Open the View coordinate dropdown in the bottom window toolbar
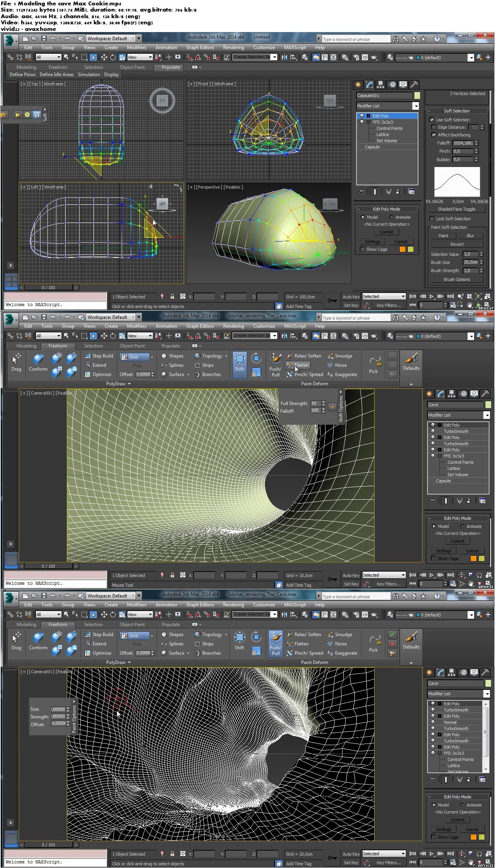 (151, 614)
